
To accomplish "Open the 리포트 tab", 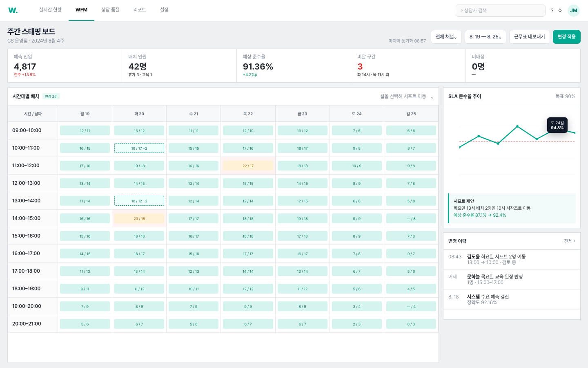I will (x=140, y=10).
